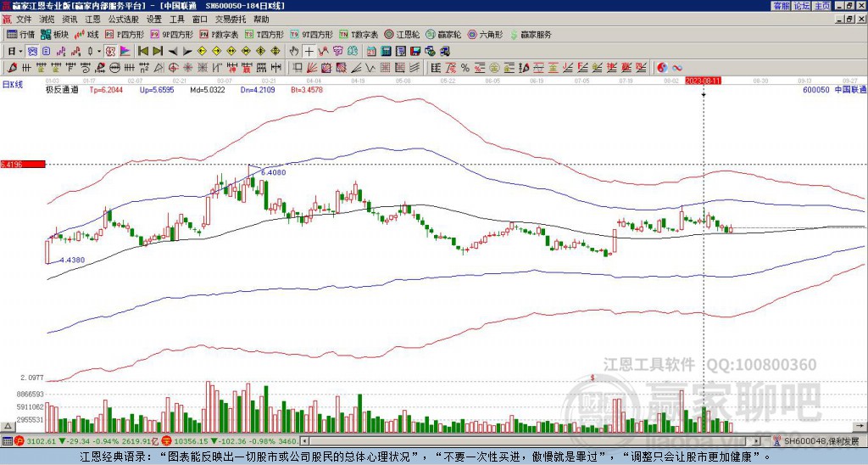868x465 pixels.
Task: Open the 设置 menu
Action: (154, 20)
